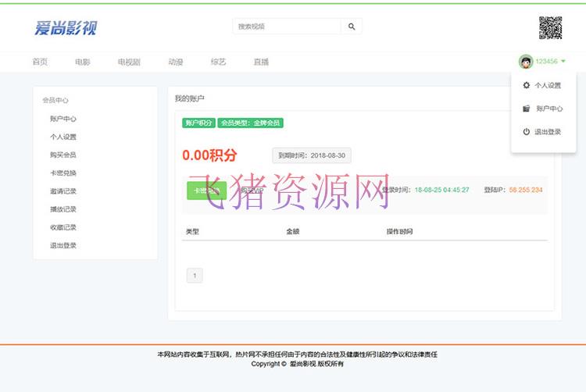Select 邀请记录 in sidebar
Screen dimensions: 586x392
(x=63, y=191)
